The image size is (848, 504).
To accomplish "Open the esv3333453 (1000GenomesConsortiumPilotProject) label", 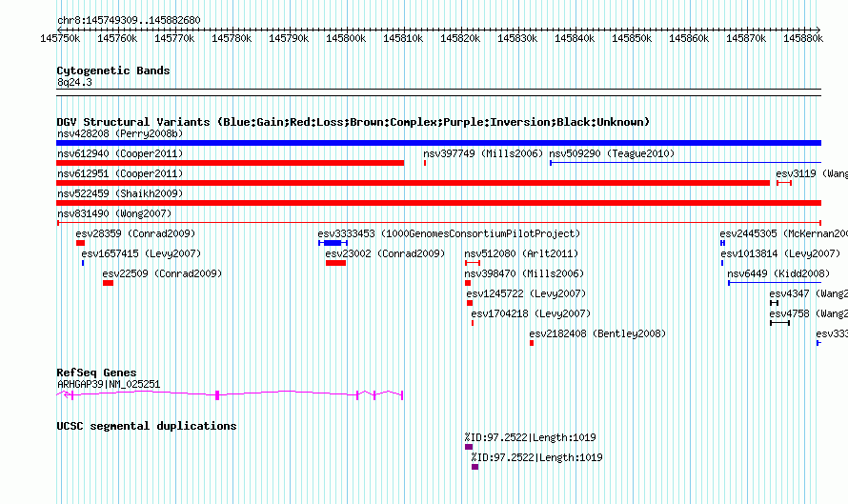I will pyautogui.click(x=449, y=233).
